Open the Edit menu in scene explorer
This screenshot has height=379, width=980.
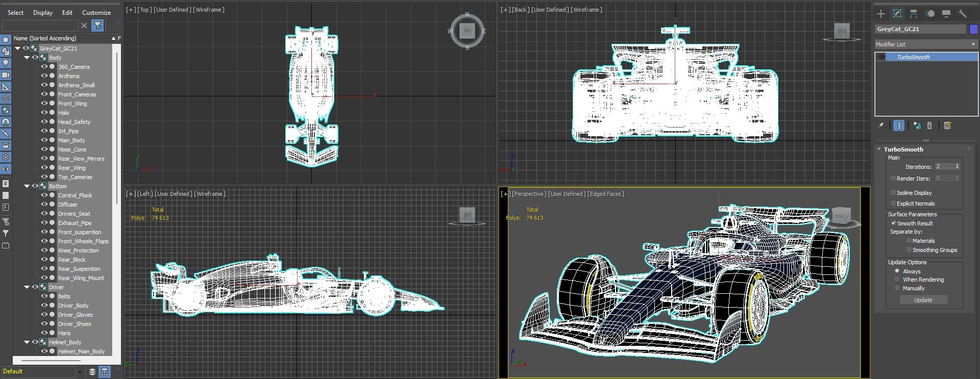pyautogui.click(x=67, y=13)
